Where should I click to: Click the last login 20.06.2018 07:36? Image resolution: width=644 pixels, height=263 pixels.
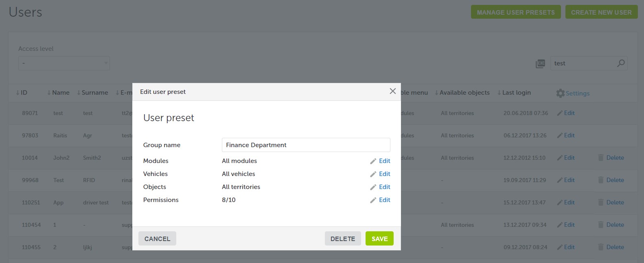coord(526,113)
